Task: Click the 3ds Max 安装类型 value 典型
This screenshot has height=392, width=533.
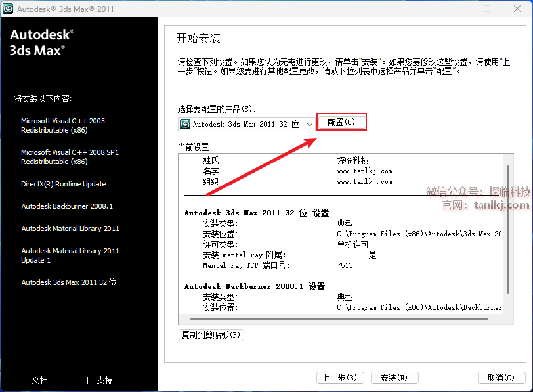Action: coord(345,223)
